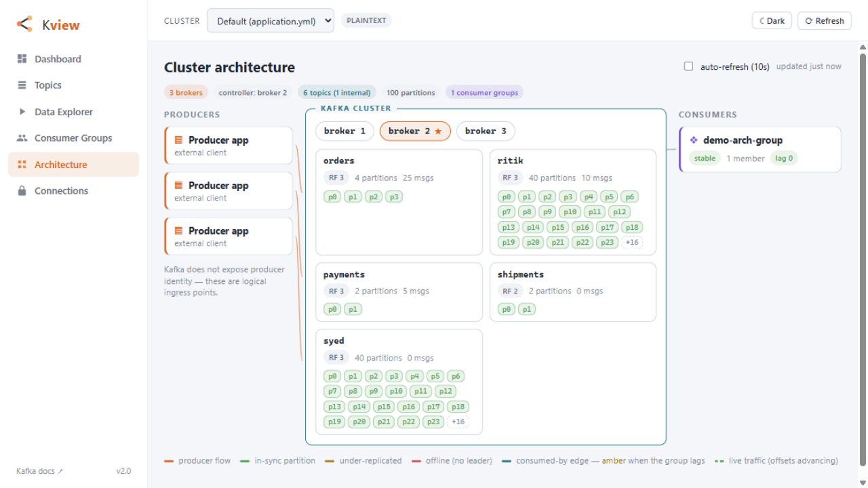Click partition p23 in ritik topic
Screen dimensions: 868x488
[x=608, y=242]
